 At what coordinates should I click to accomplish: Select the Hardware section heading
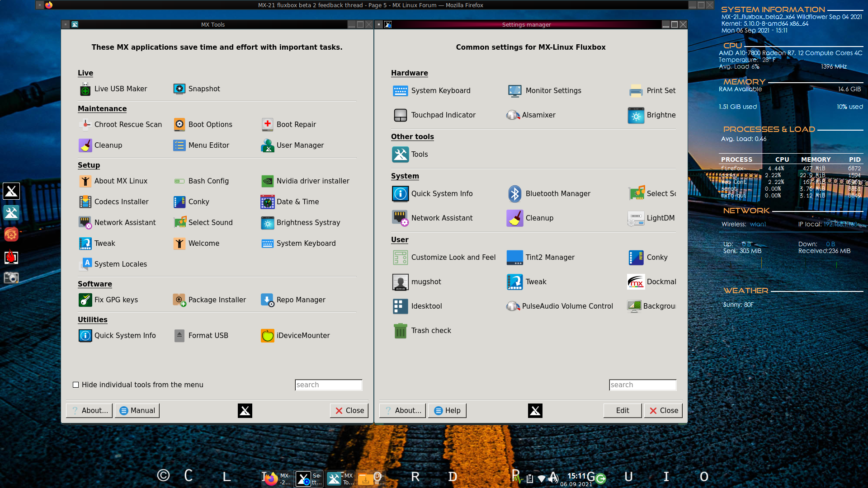pyautogui.click(x=410, y=73)
